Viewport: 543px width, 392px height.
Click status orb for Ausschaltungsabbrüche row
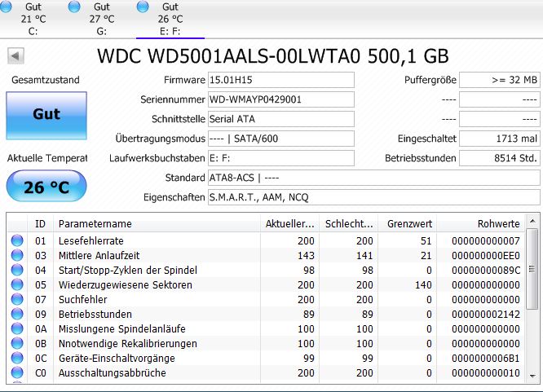pyautogui.click(x=17, y=372)
